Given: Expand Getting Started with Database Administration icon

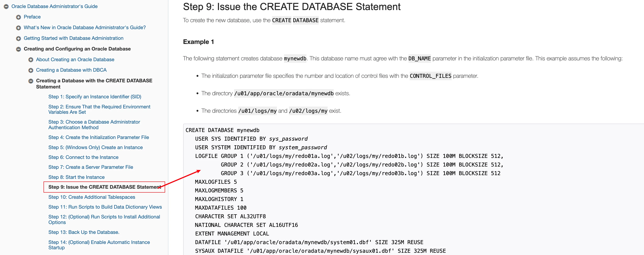Looking at the screenshot, I should (x=18, y=39).
